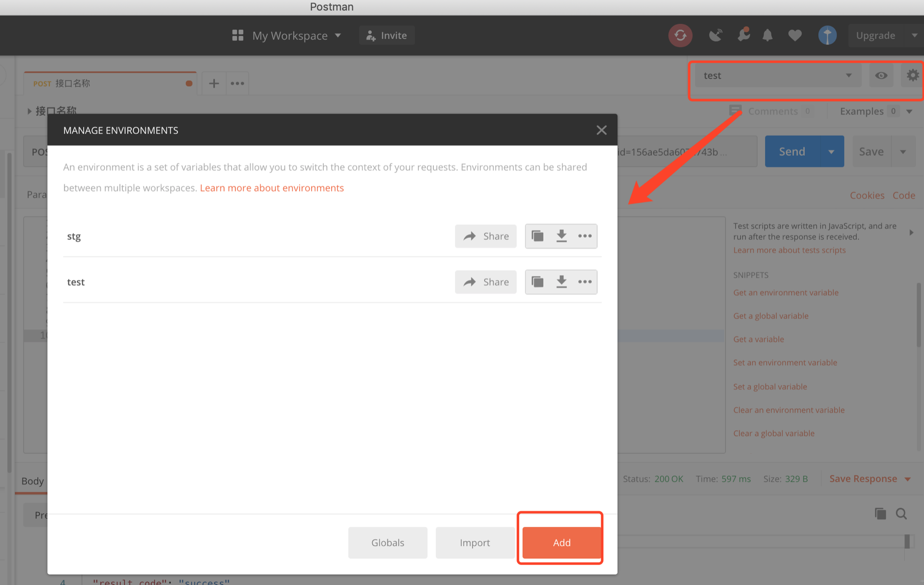
Task: Open more options for stg environment
Action: pos(585,236)
